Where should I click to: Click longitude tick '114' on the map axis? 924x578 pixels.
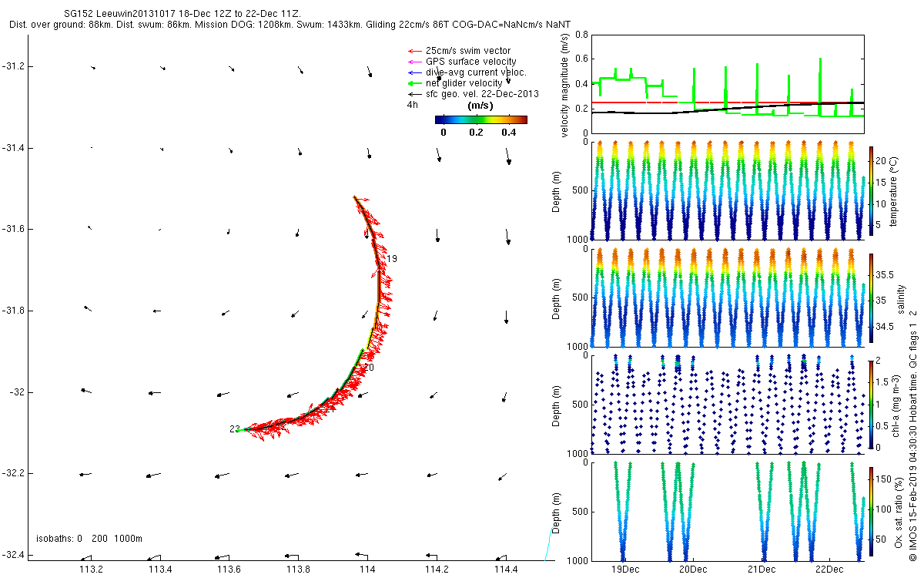pos(367,570)
